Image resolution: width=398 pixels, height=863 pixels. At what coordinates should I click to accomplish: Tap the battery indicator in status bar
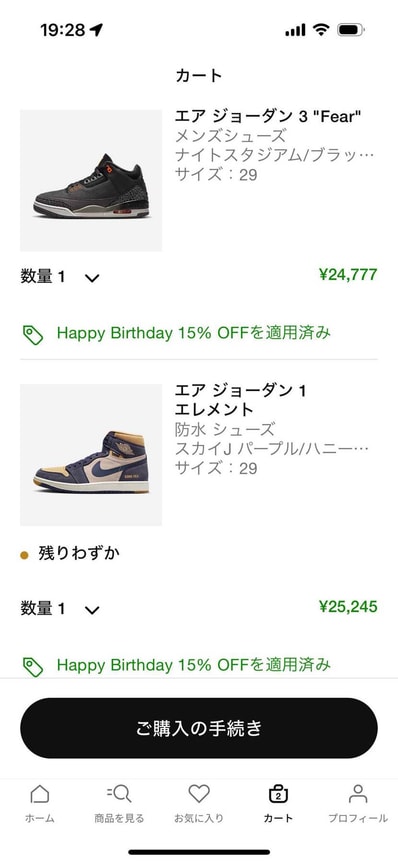pos(351,30)
